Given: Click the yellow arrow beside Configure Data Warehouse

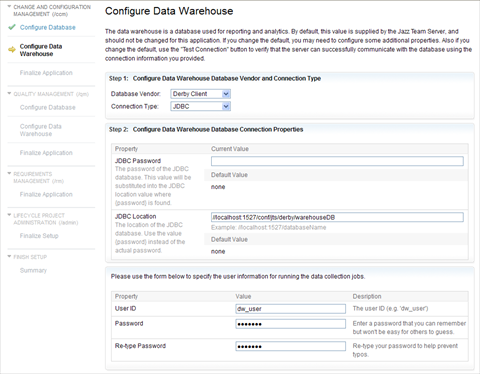Looking at the screenshot, I should pos(12,50).
